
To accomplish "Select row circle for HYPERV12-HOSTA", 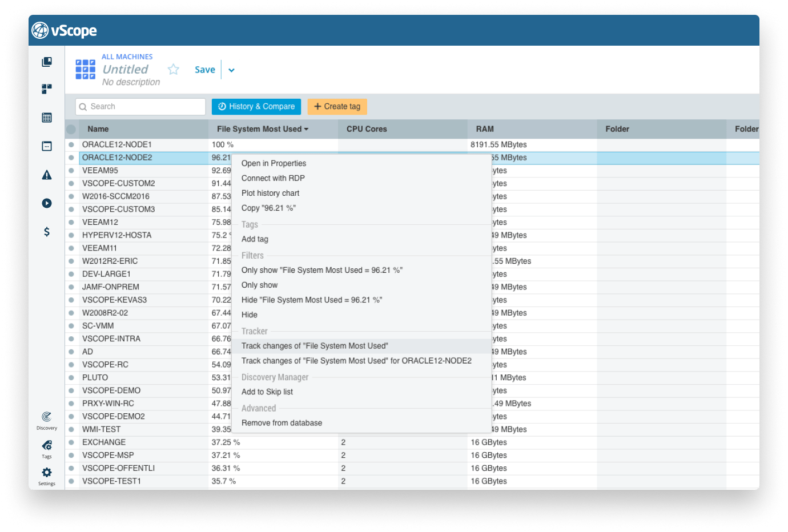I will (x=71, y=235).
